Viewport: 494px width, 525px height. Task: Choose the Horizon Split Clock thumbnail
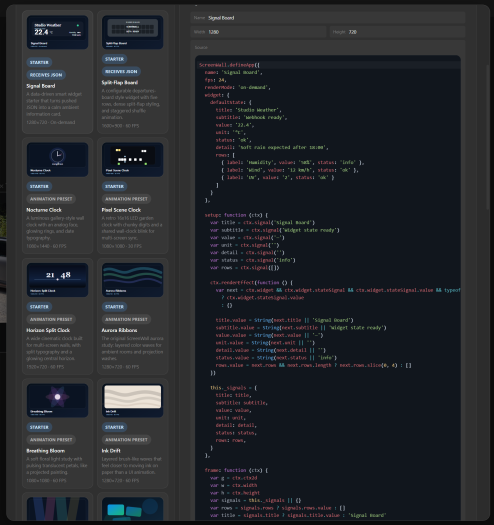(58, 280)
